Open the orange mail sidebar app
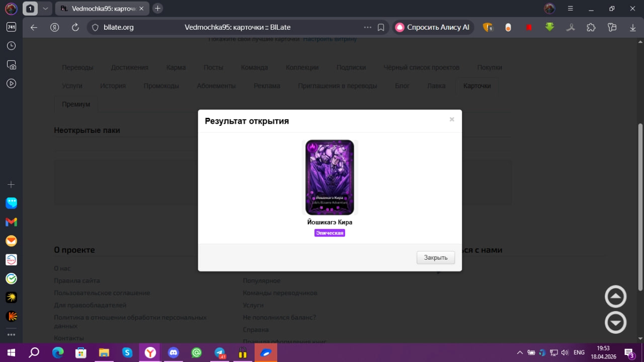This screenshot has height=362, width=644. (x=11, y=241)
